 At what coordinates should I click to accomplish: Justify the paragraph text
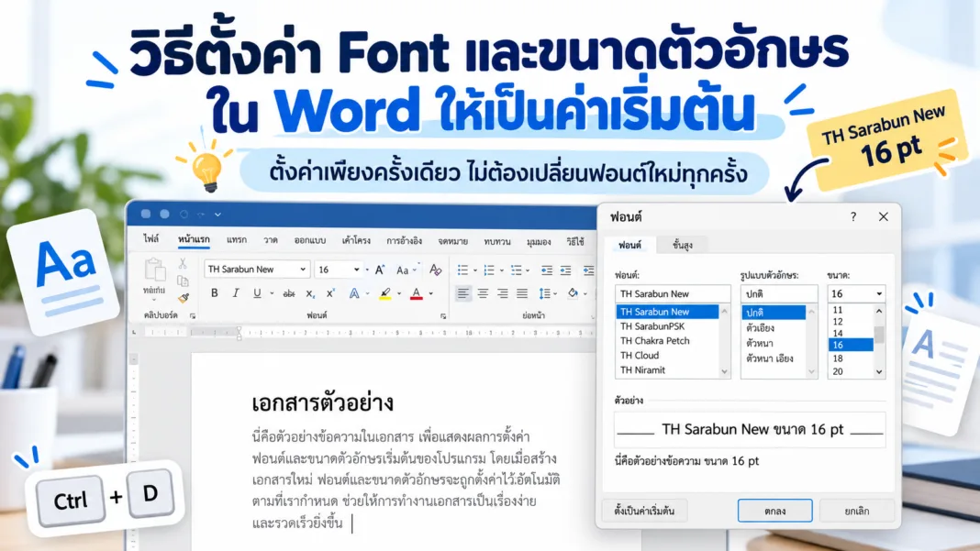pyautogui.click(x=522, y=293)
